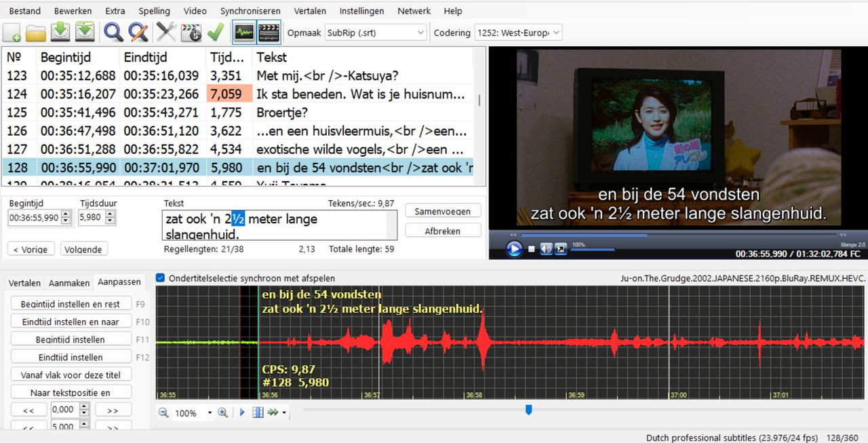
Task: Adjust Tijdsduur spinner value
Action: coord(111,218)
